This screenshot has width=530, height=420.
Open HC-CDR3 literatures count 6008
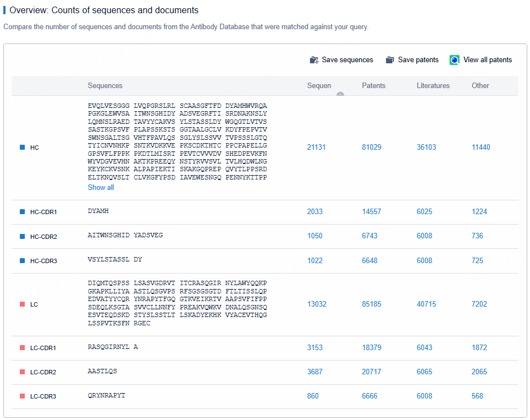424,261
